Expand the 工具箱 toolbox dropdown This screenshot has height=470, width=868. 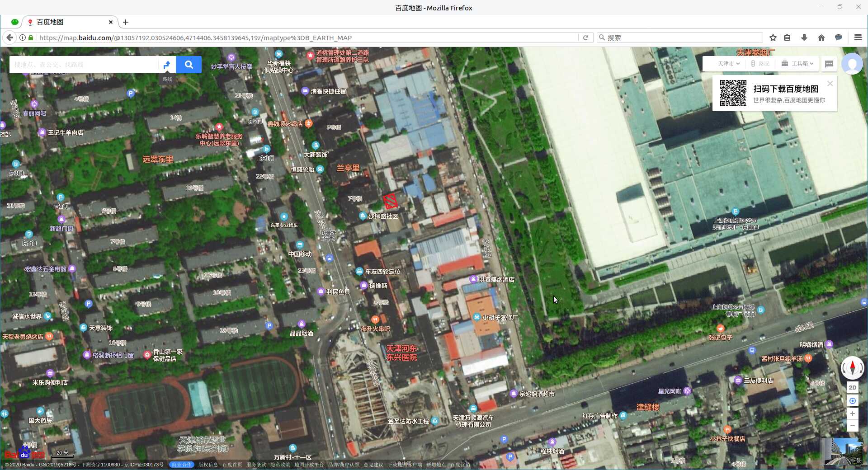coord(798,64)
